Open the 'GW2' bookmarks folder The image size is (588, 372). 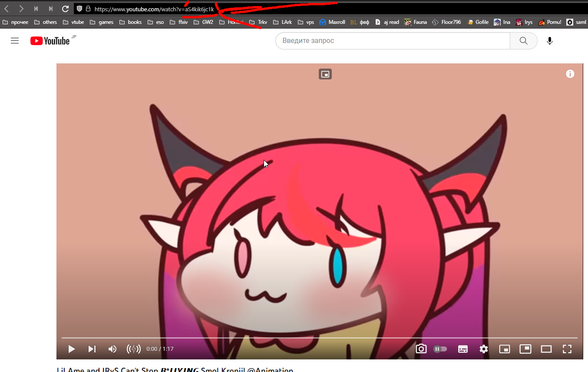[203, 22]
